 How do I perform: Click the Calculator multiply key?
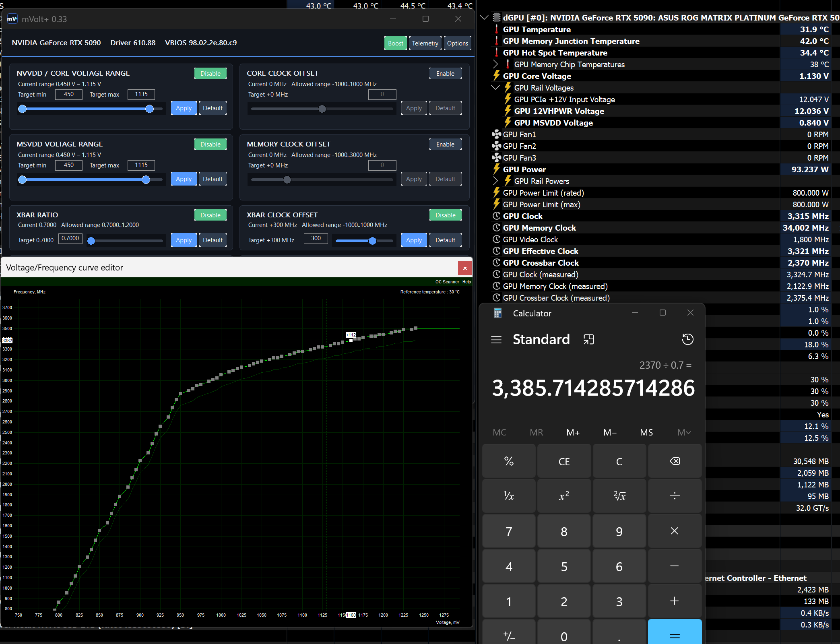[x=675, y=531]
